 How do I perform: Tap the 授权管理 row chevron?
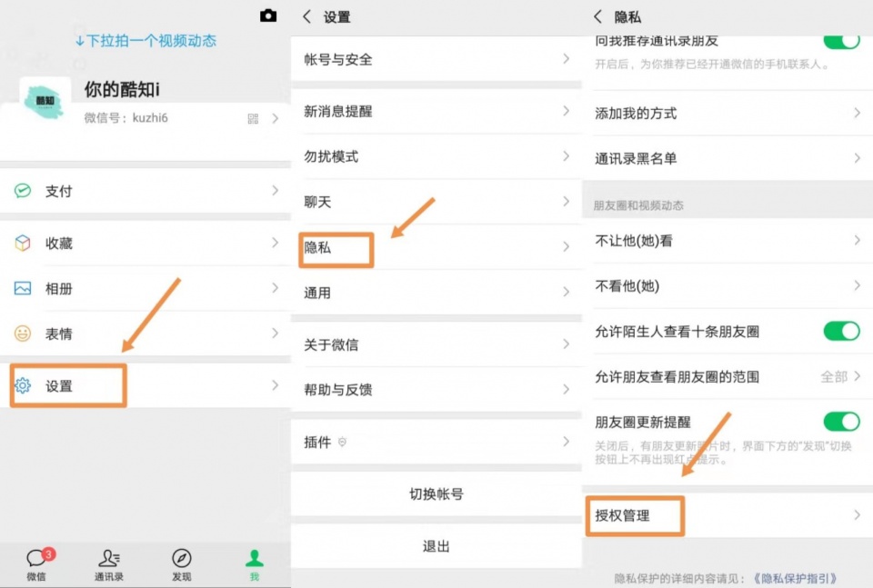tap(858, 515)
